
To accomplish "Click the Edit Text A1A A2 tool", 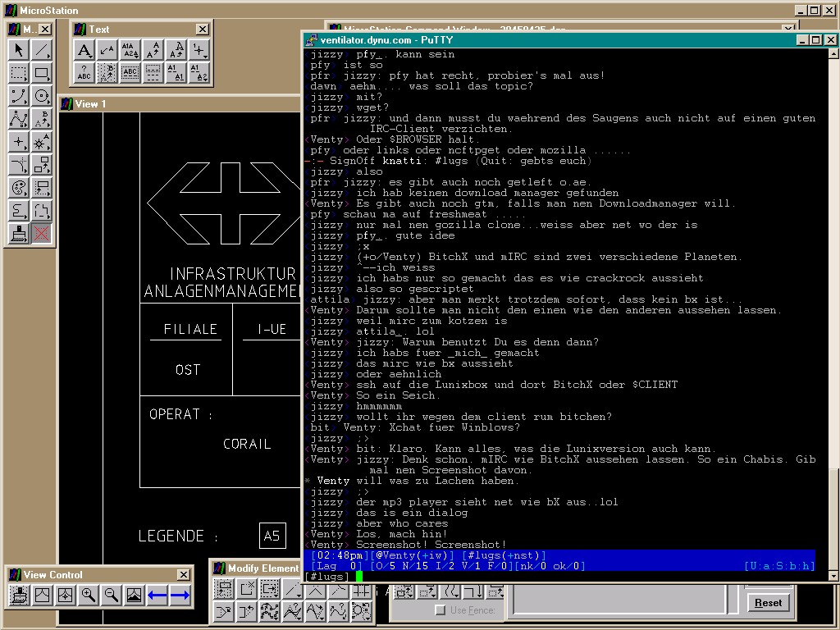I will (x=130, y=50).
